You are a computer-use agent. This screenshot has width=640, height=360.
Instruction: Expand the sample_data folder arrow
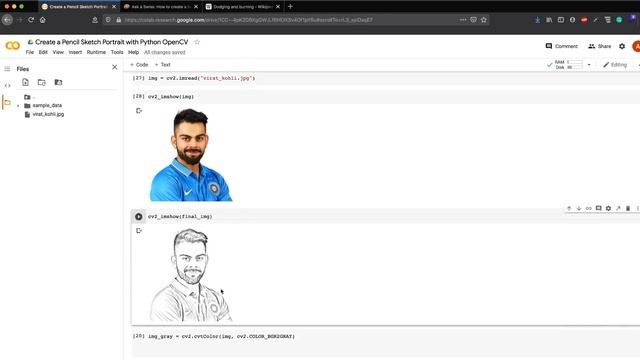(18, 106)
